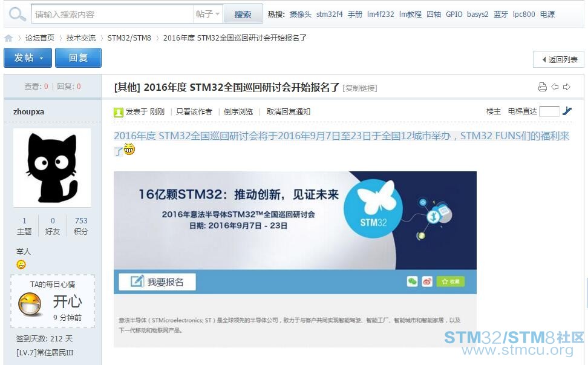Click the magnifier search icon
Image resolution: width=588 pixels, height=365 pixels.
coord(17,15)
